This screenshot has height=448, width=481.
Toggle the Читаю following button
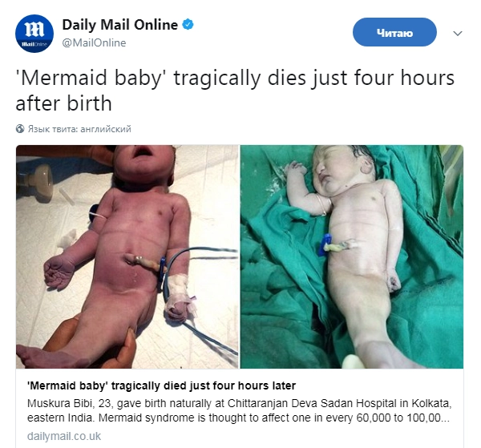pyautogui.click(x=394, y=32)
